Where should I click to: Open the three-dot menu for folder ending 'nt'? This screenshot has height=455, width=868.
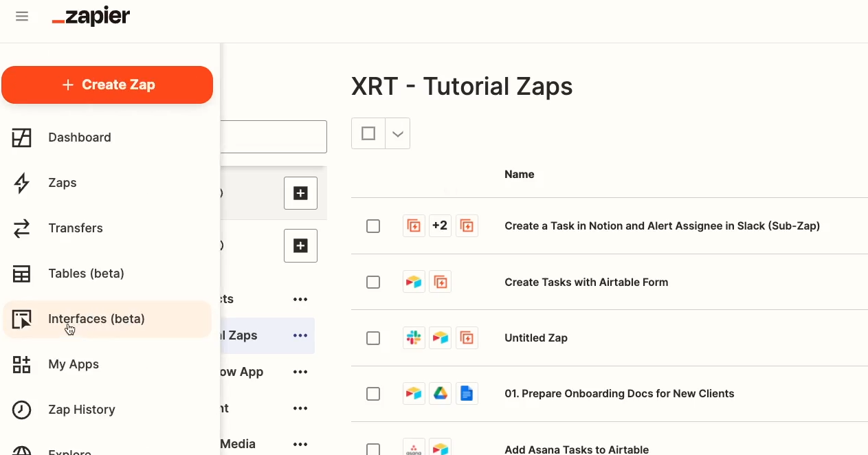pyautogui.click(x=300, y=408)
